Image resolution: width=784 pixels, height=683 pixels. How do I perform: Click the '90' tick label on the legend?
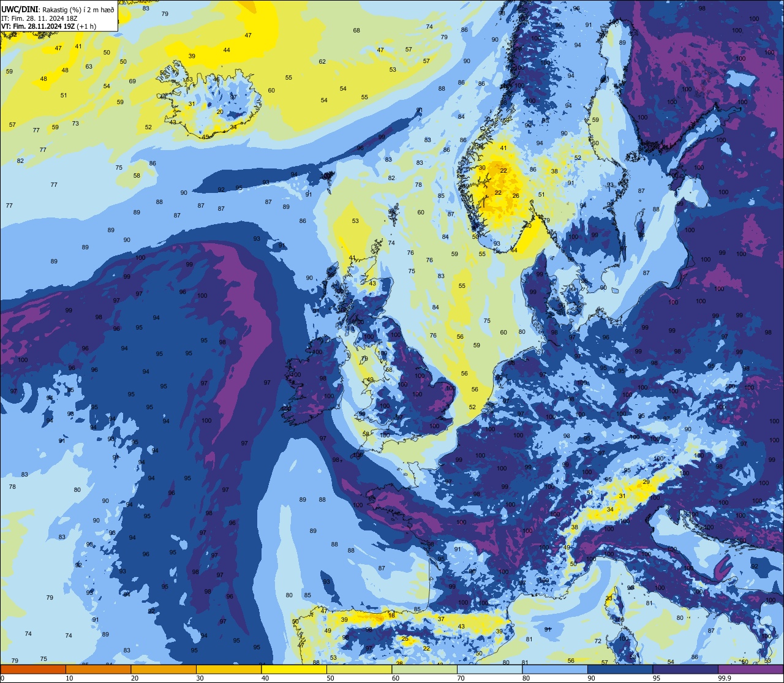(591, 678)
